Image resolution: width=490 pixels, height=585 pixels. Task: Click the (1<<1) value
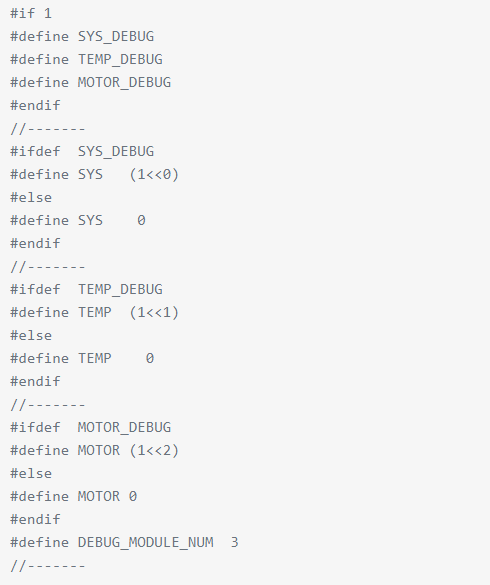(154, 313)
